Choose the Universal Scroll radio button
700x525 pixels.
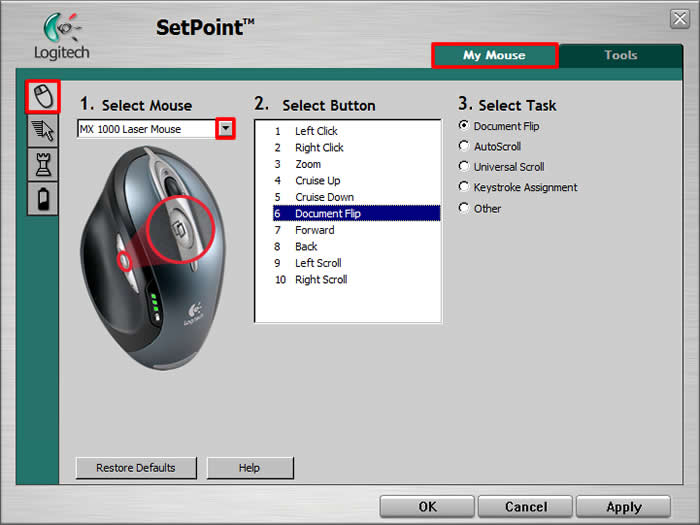coord(464,167)
